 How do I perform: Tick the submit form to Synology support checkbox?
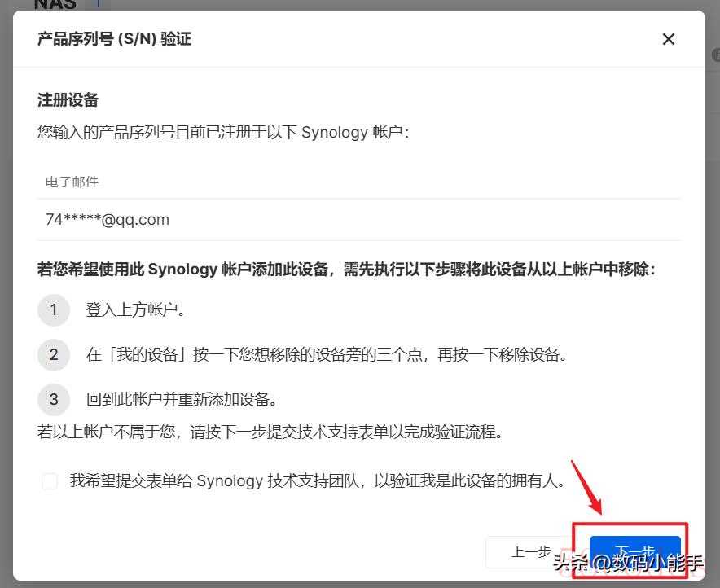click(50, 481)
